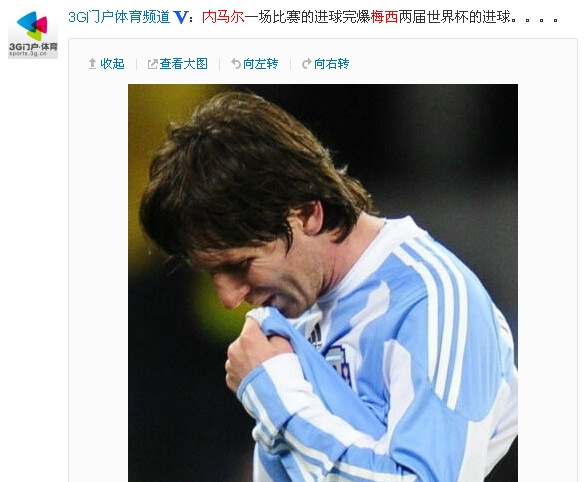Screen dimensions: 587x482
Task: Collapse the image with 收起
Action: [112, 64]
